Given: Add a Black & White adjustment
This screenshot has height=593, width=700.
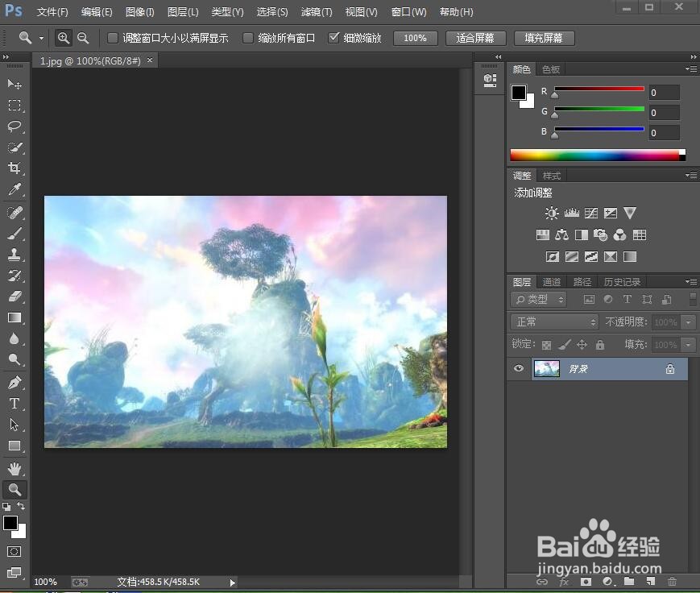Looking at the screenshot, I should pyautogui.click(x=582, y=235).
